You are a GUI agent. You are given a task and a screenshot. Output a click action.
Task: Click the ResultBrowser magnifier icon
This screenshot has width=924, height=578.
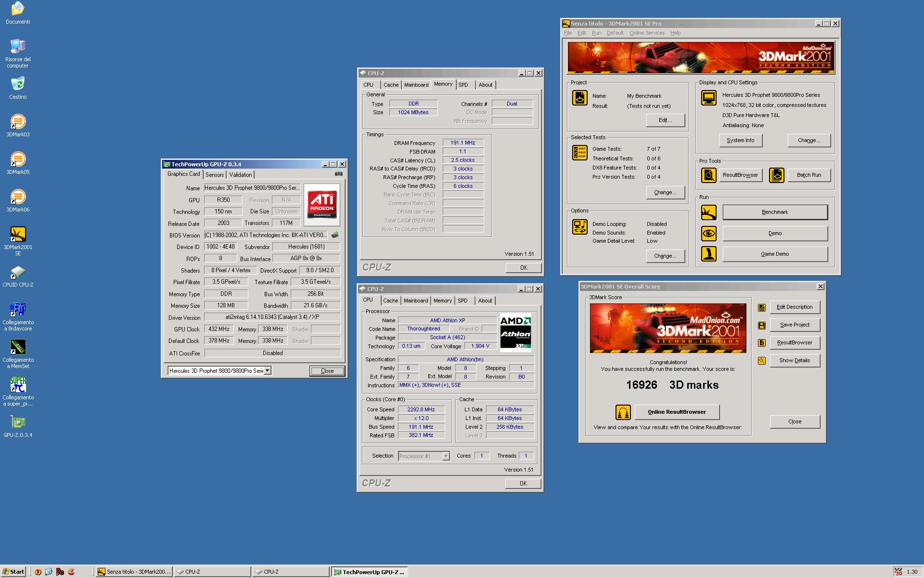[708, 175]
